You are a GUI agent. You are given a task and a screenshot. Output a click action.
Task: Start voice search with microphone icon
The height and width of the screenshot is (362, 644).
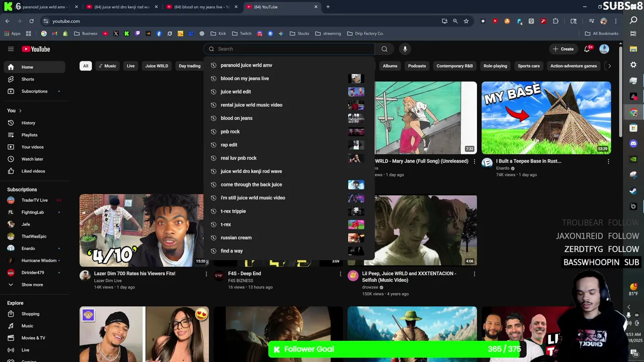[405, 49]
